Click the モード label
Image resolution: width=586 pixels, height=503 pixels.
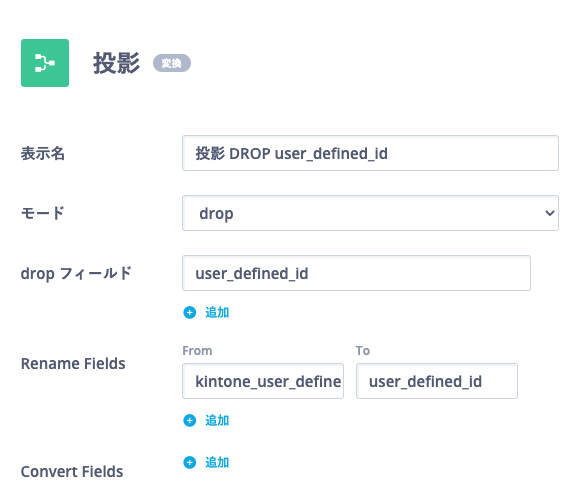pos(43,213)
